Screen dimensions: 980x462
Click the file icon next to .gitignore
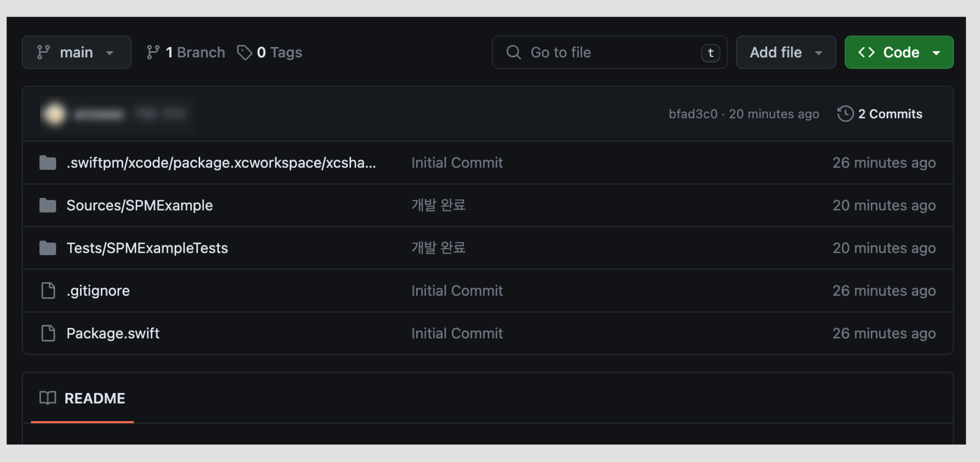pos(48,291)
